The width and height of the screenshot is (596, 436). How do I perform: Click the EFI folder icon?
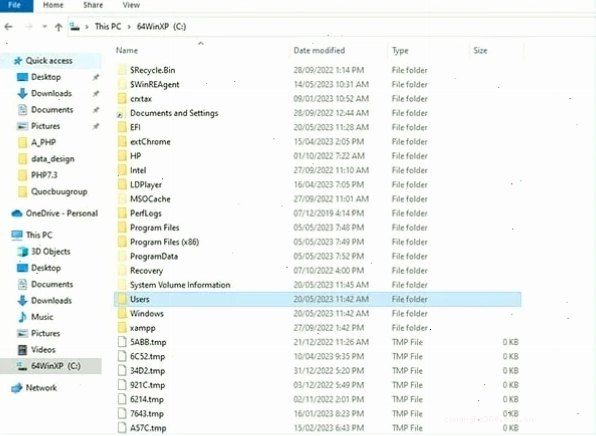pyautogui.click(x=122, y=127)
